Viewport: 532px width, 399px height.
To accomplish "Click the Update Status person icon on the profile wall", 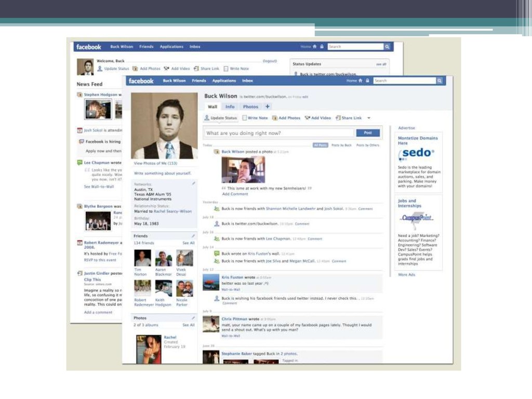I will coord(207,118).
